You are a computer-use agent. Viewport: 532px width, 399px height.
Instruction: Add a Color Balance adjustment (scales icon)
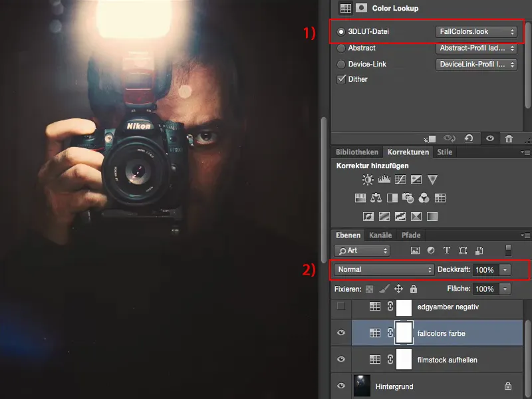376,198
